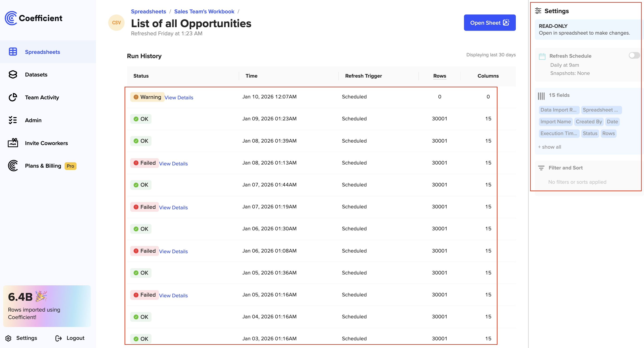This screenshot has height=348, width=644.
Task: Click the Logout arrow icon
Action: tap(58, 338)
